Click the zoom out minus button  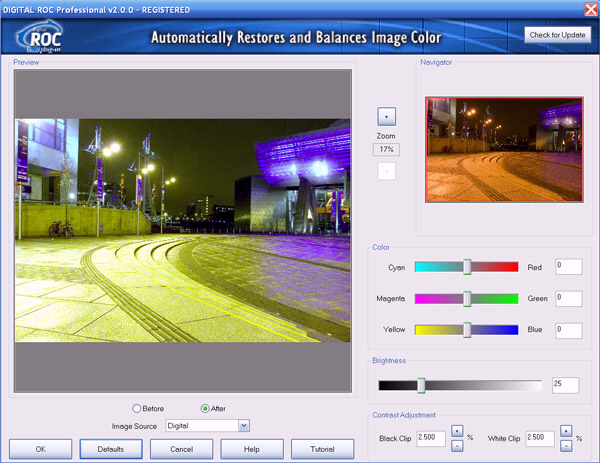387,170
